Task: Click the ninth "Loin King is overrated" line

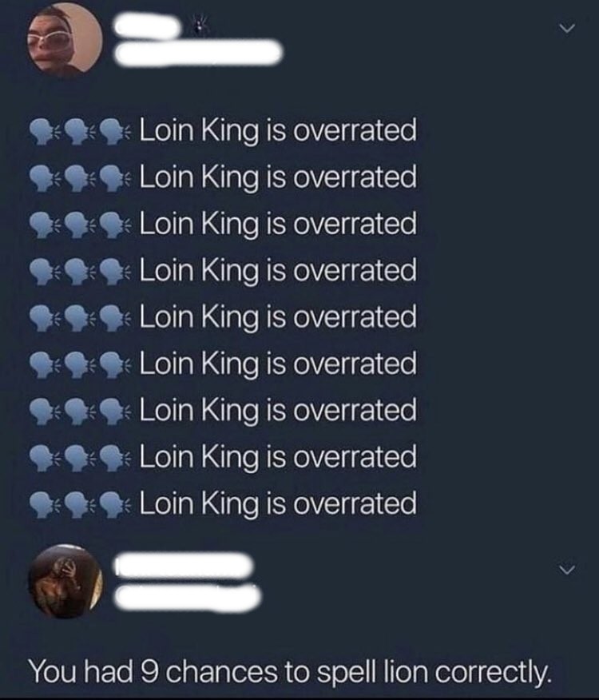Action: (x=278, y=505)
